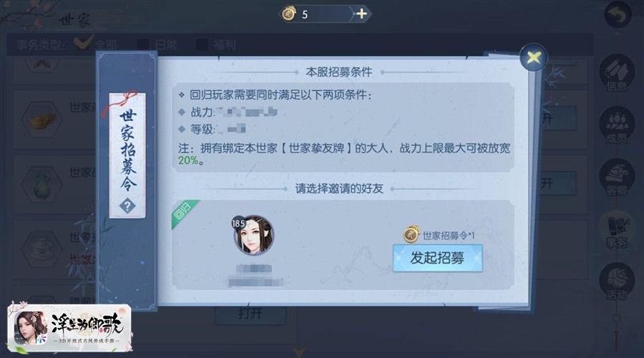
Task: Open the 事务 affairs sidebar icon
Action: (x=617, y=230)
